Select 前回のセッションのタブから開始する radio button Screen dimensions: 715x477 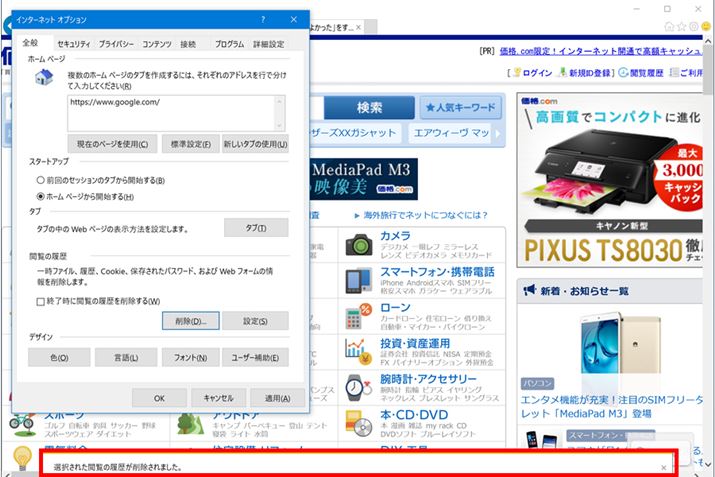tap(40, 180)
